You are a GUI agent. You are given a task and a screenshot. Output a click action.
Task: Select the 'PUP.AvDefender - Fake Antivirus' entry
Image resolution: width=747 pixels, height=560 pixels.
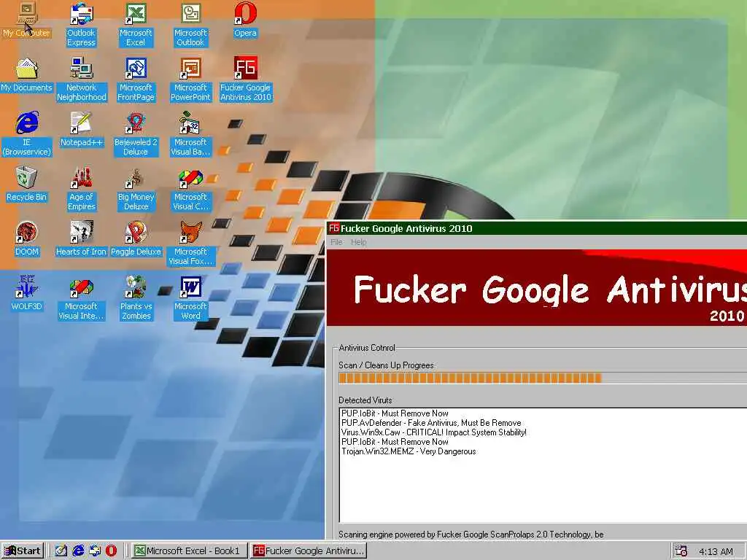click(x=431, y=423)
